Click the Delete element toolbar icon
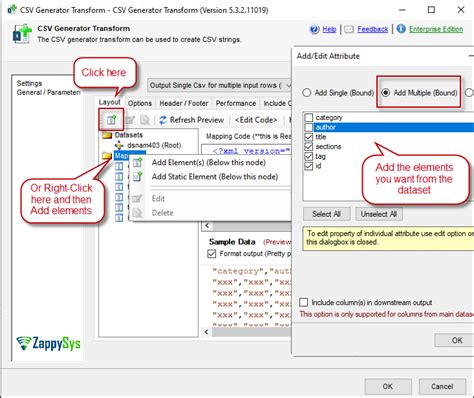The image size is (474, 398). (x=145, y=120)
